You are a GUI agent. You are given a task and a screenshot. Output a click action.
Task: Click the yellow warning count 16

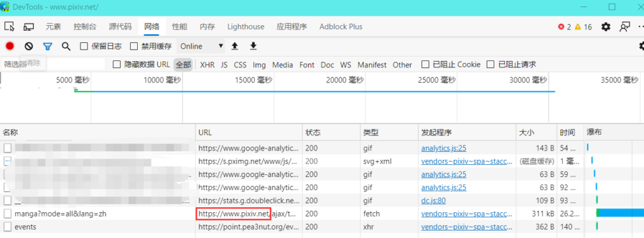pyautogui.click(x=583, y=26)
